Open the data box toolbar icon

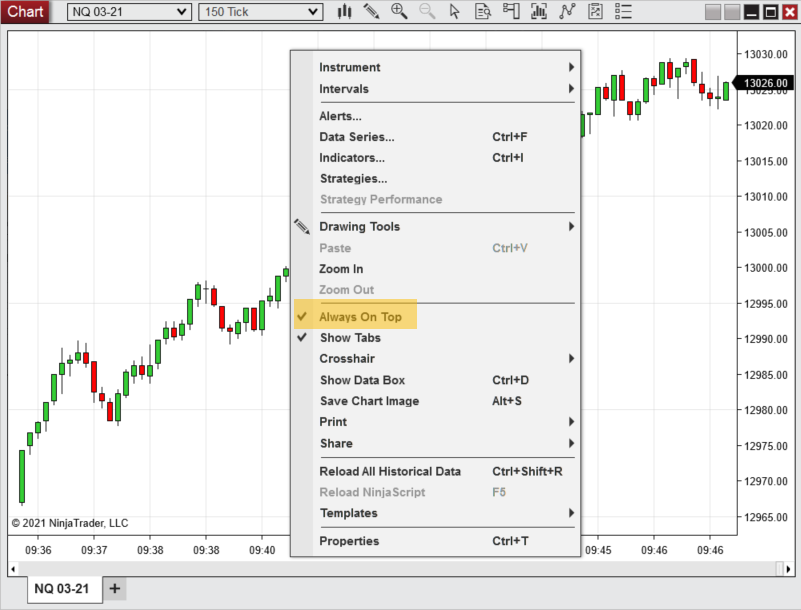click(x=482, y=11)
